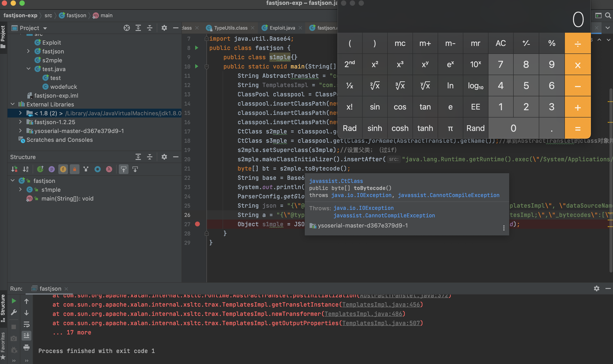Click the equals button in Calculator
The width and height of the screenshot is (613, 364).
pos(577,128)
